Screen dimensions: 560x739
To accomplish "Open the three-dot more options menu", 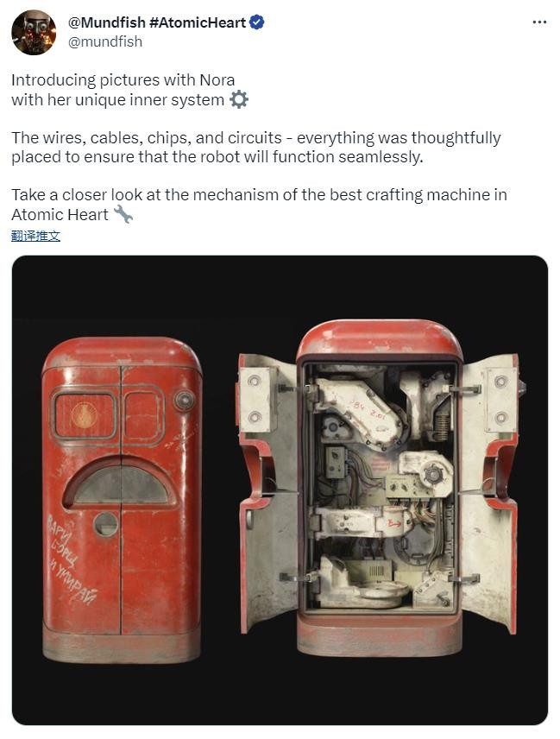I will [x=538, y=22].
